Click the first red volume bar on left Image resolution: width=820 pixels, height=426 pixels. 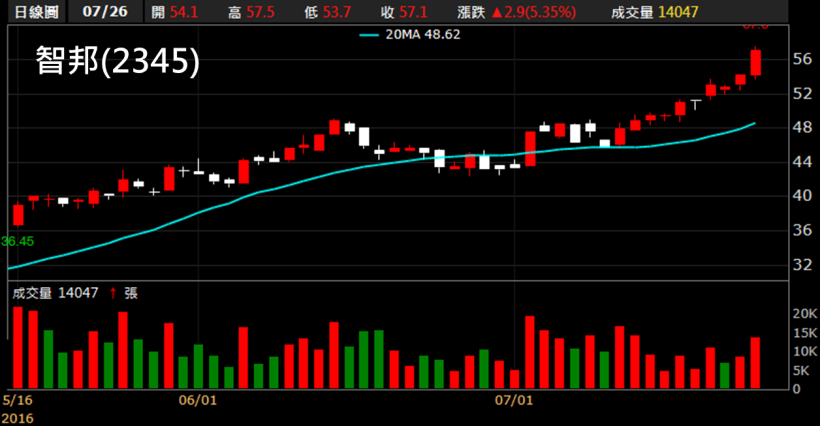click(18, 348)
